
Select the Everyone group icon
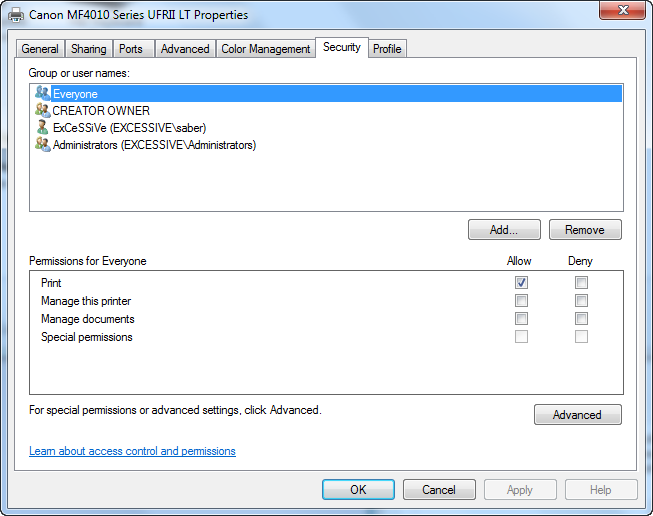click(42, 93)
